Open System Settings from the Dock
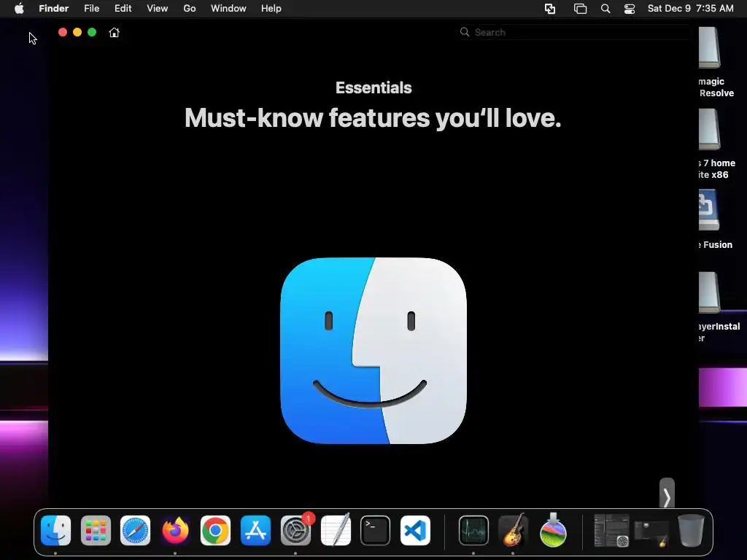747x560 pixels. pyautogui.click(x=296, y=531)
